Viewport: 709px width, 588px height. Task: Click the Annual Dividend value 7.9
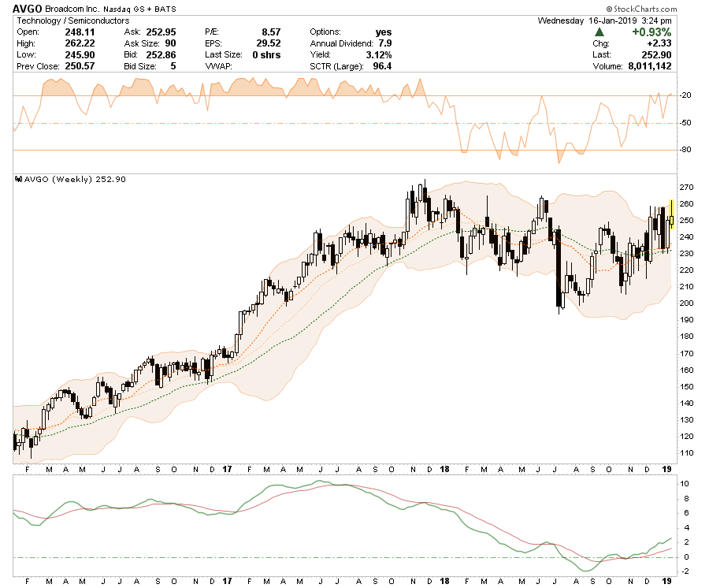385,43
